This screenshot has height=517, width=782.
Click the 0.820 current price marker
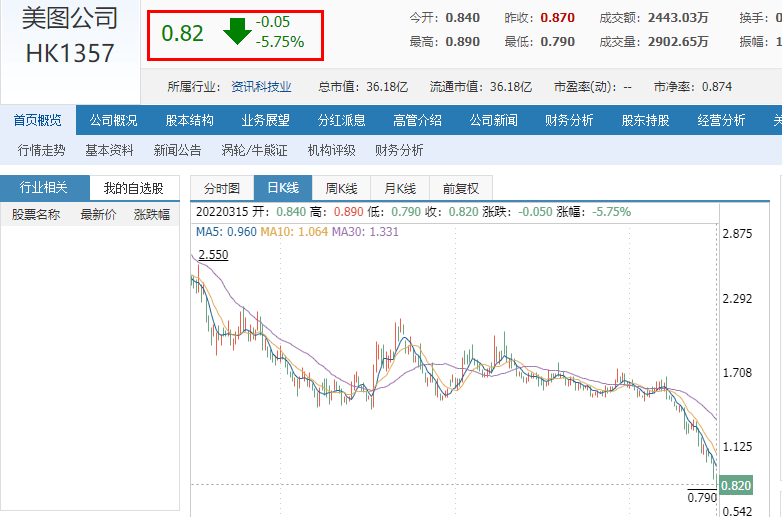735,485
